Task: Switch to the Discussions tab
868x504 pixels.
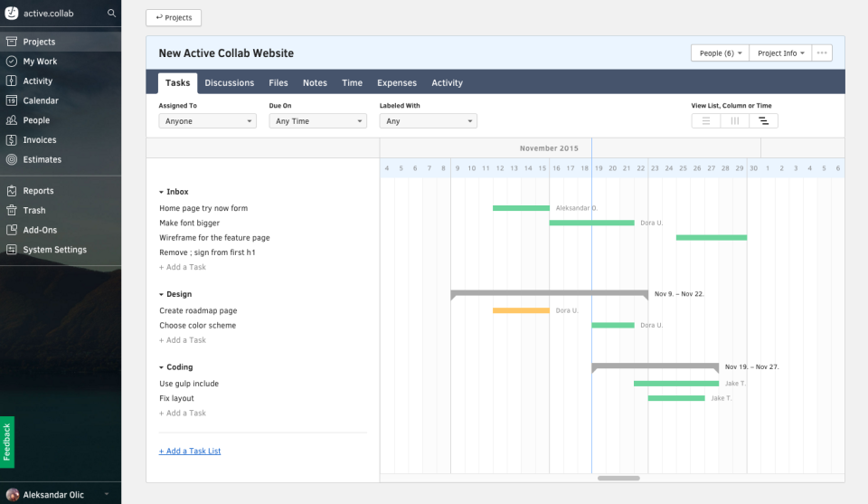Action: 229,83
